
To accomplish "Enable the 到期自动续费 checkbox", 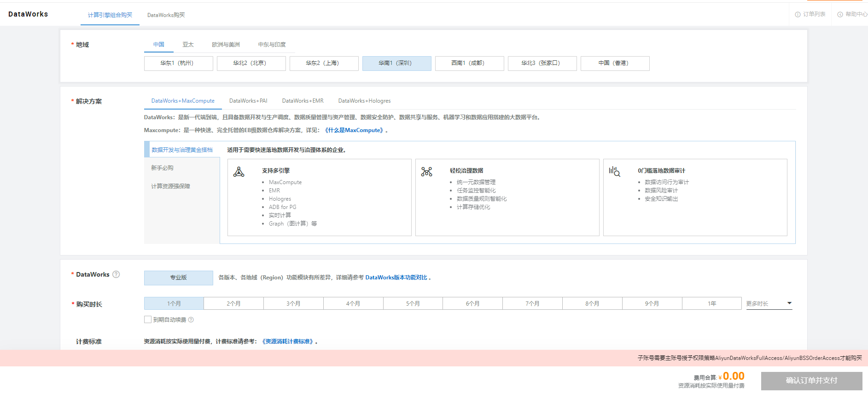I will [148, 319].
